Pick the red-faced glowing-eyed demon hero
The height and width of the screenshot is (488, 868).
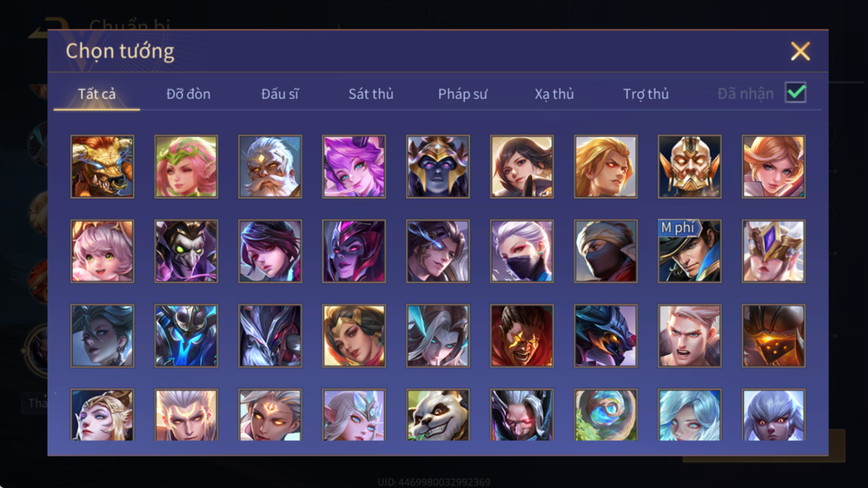pyautogui.click(x=522, y=336)
